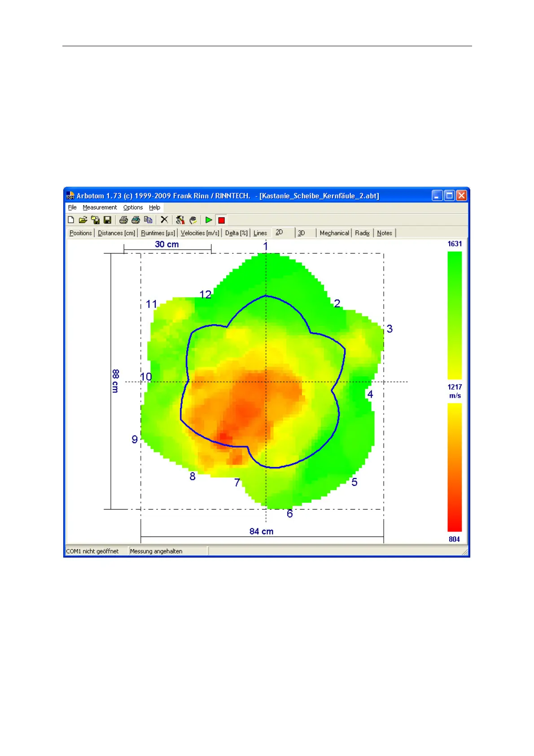
Task: Open the File menu
Action: [72, 207]
